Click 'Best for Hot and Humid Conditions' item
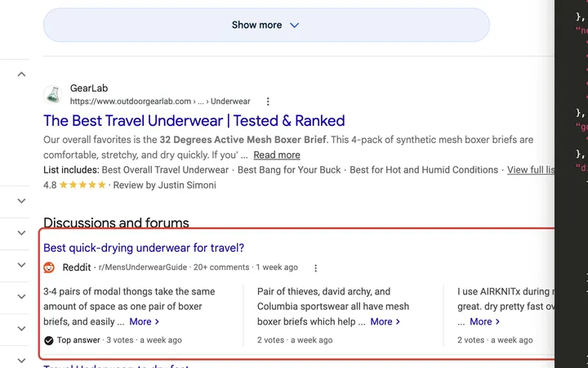Viewport: 588px width, 368px height. 424,170
